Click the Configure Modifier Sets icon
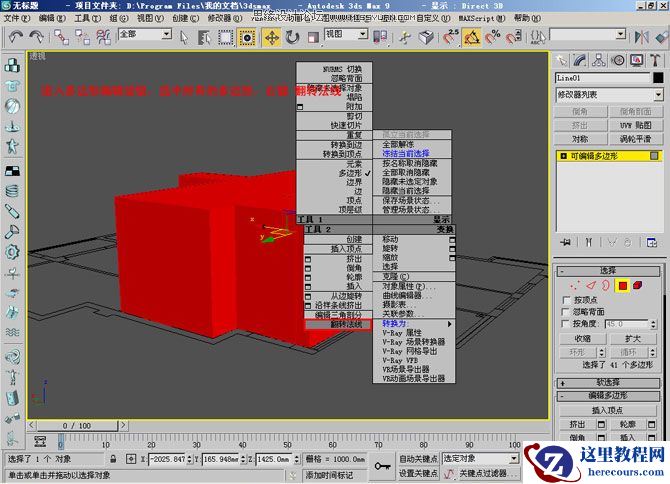The height and width of the screenshot is (484, 670). pyautogui.click(x=652, y=243)
